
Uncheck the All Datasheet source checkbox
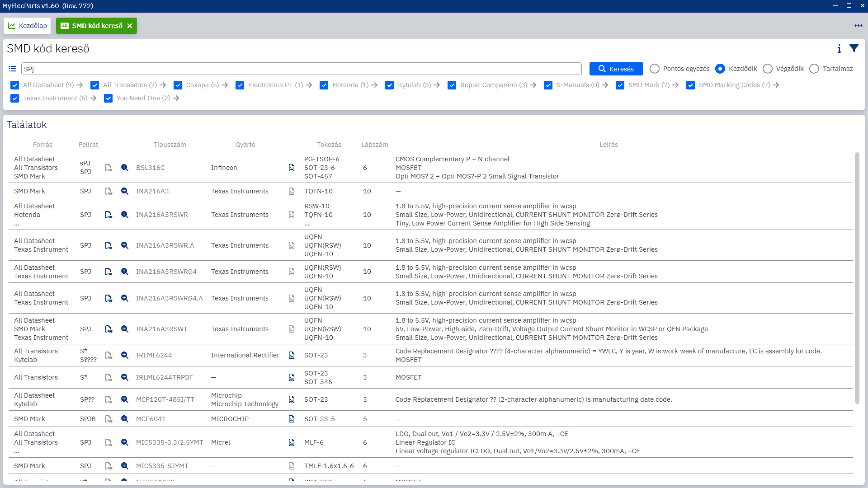15,85
